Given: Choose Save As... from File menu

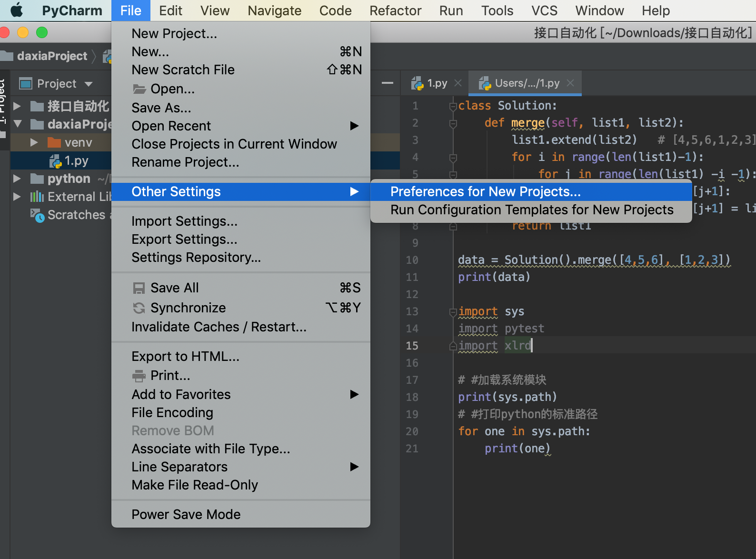Looking at the screenshot, I should pos(241,108).
